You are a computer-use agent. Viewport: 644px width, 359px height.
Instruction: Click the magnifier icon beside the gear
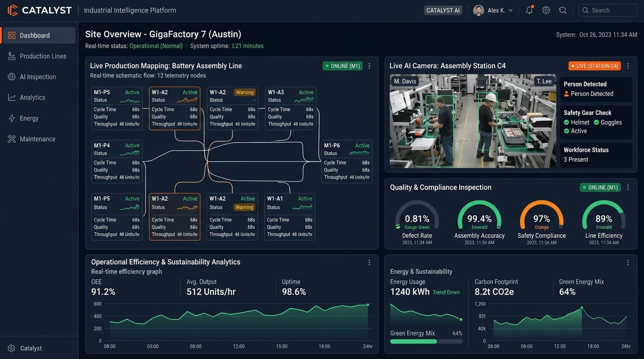563,10
